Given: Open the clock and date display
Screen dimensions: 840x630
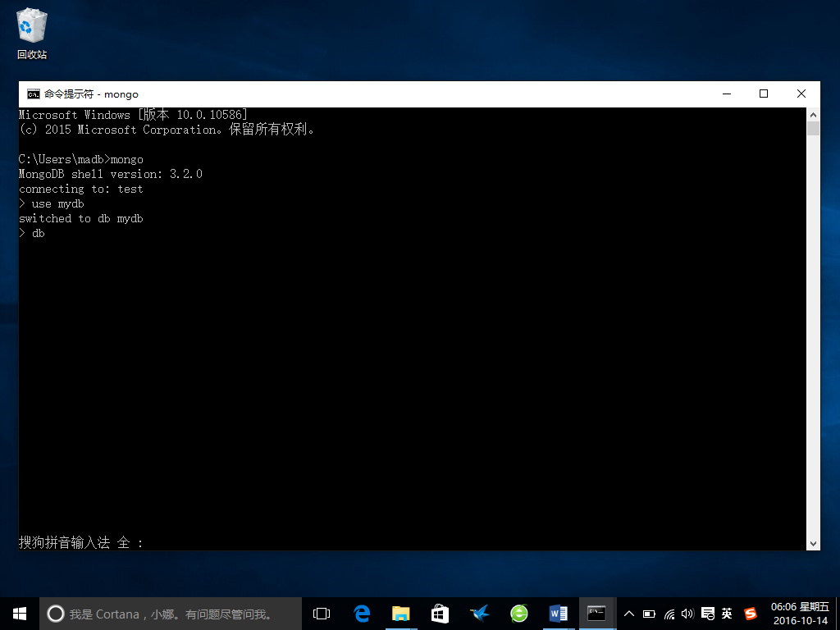Looking at the screenshot, I should pyautogui.click(x=801, y=614).
